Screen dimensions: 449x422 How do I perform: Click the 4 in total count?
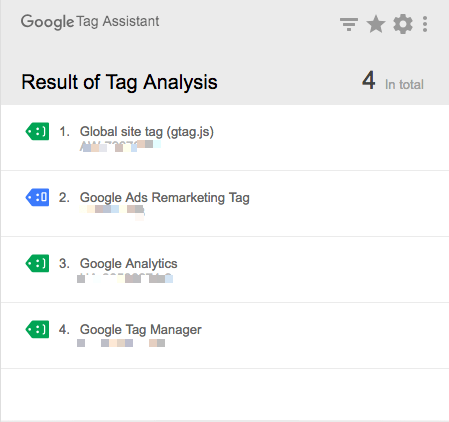pyautogui.click(x=393, y=81)
